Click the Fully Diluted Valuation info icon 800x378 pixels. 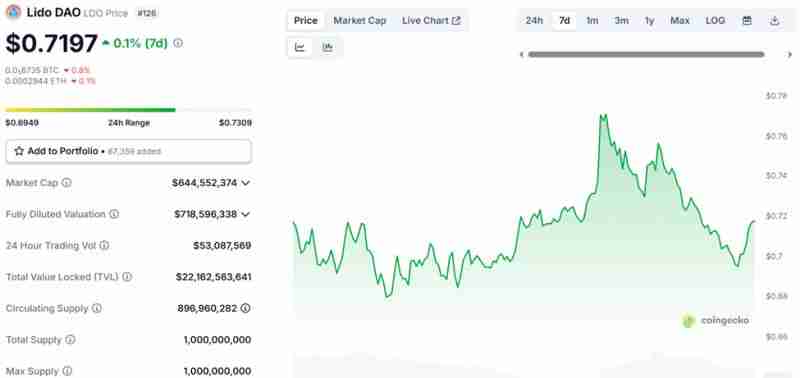[x=114, y=214]
